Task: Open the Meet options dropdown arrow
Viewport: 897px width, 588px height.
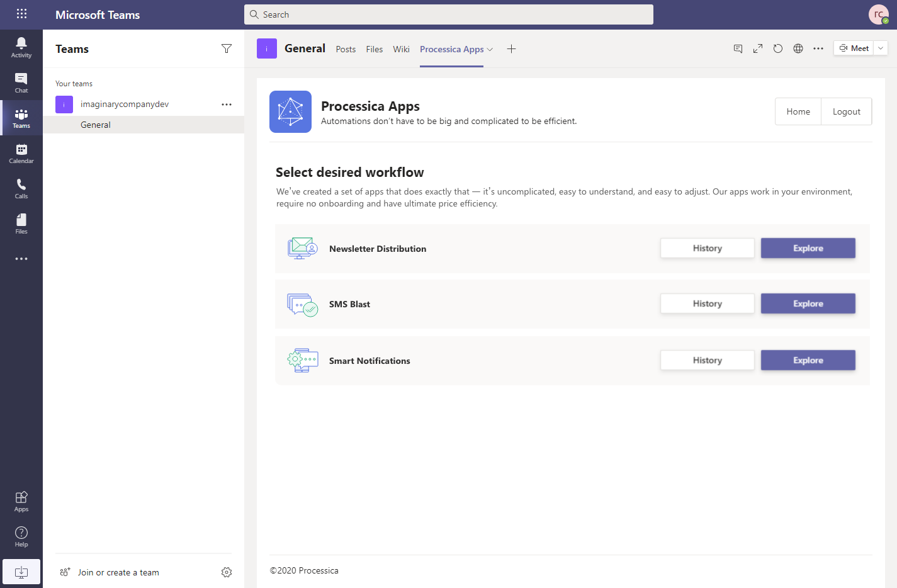Action: 881,48
